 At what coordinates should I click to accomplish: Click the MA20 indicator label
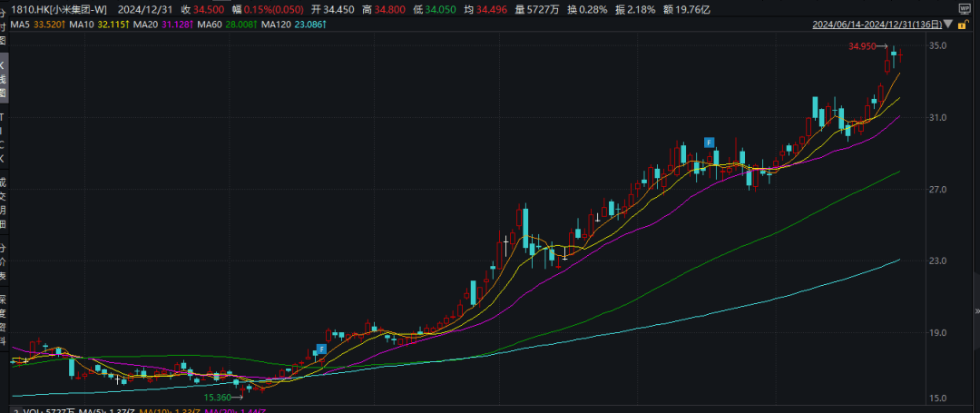pos(145,23)
